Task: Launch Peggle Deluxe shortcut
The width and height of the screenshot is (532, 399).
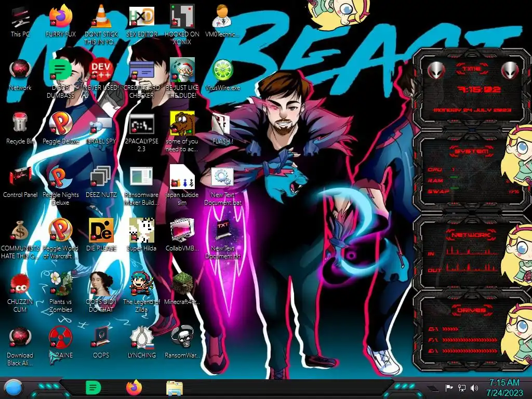Action: [61, 129]
